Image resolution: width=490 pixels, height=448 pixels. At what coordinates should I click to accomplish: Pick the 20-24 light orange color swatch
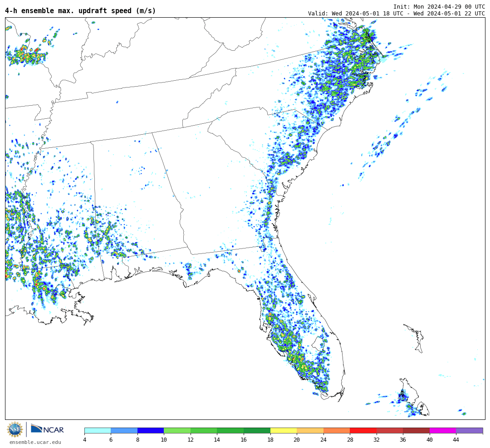310,430
